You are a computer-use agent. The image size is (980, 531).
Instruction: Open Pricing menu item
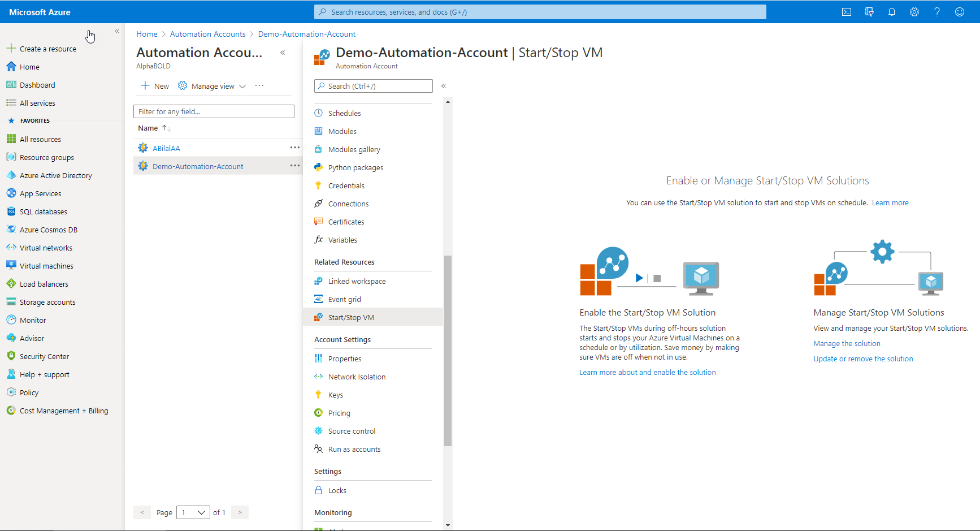pos(339,413)
